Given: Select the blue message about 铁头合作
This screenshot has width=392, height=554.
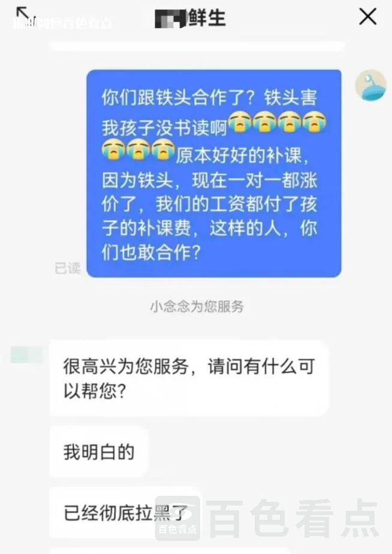Looking at the screenshot, I should [x=214, y=173].
